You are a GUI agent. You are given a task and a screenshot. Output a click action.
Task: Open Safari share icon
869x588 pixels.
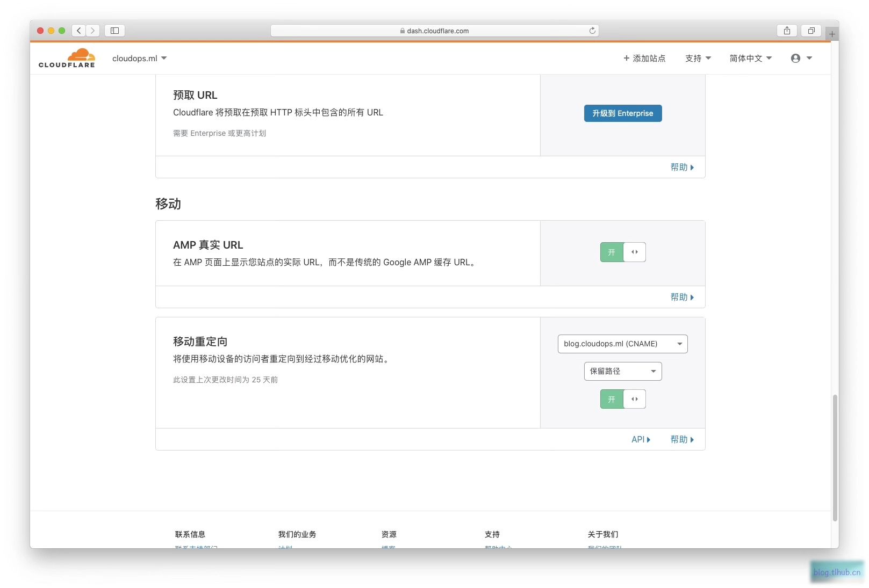tap(787, 31)
